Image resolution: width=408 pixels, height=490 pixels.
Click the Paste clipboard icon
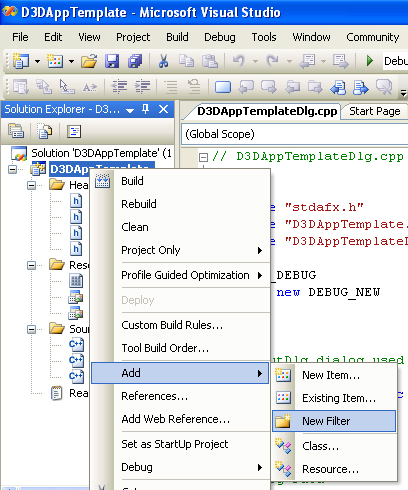210,61
